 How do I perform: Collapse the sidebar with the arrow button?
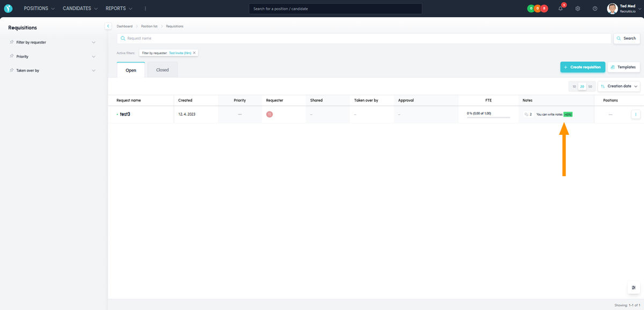pos(108,26)
